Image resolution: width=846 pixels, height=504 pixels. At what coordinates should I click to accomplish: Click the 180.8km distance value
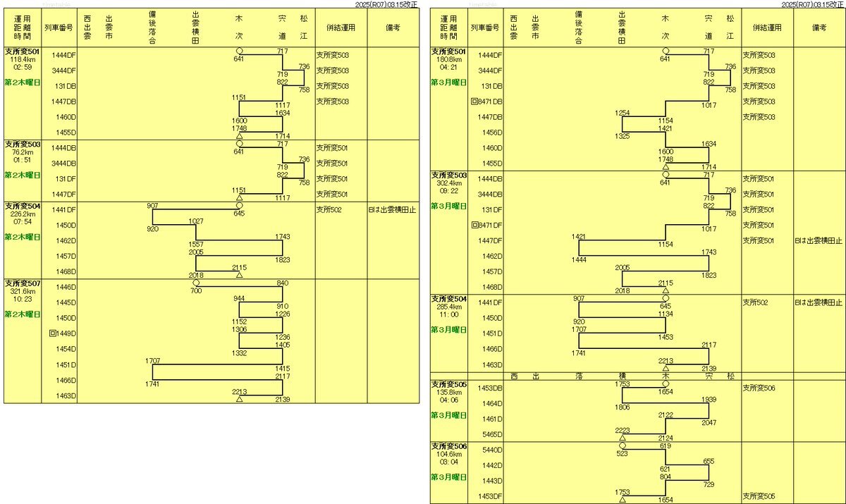coord(450,59)
